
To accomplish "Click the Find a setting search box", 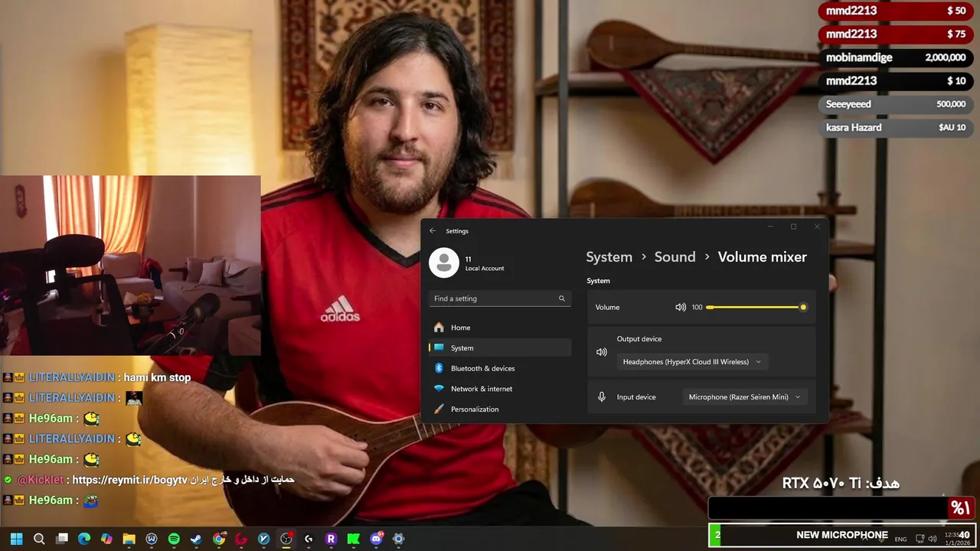I will point(500,298).
